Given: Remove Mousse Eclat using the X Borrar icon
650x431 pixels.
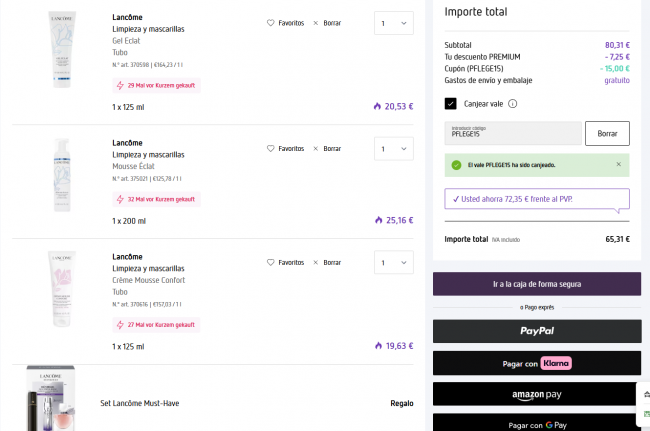Looking at the screenshot, I should click(x=316, y=148).
